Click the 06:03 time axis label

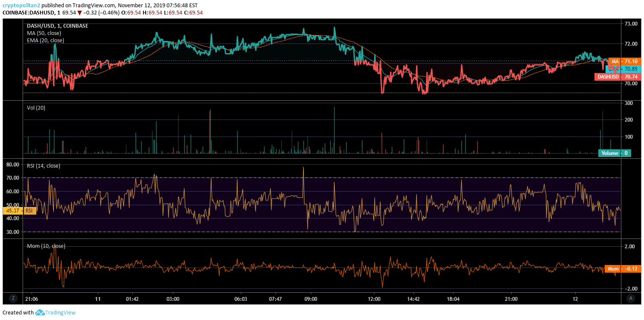pos(241,299)
